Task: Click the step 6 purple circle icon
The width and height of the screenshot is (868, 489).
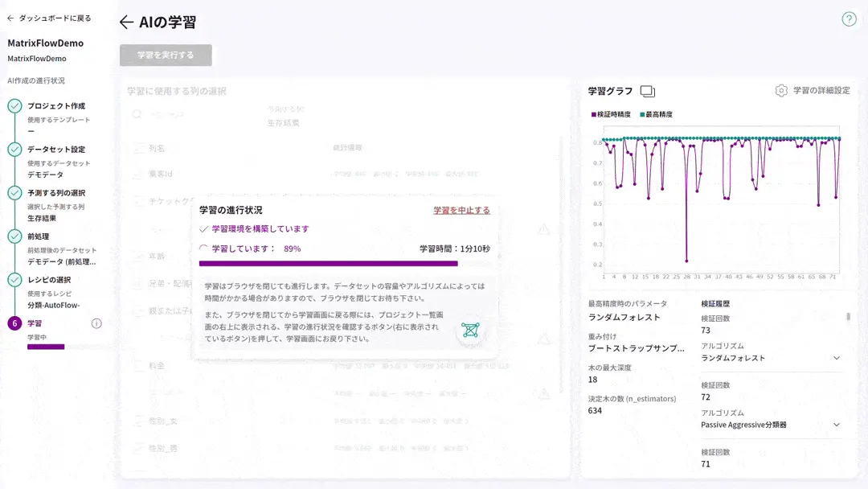Action: tap(14, 323)
